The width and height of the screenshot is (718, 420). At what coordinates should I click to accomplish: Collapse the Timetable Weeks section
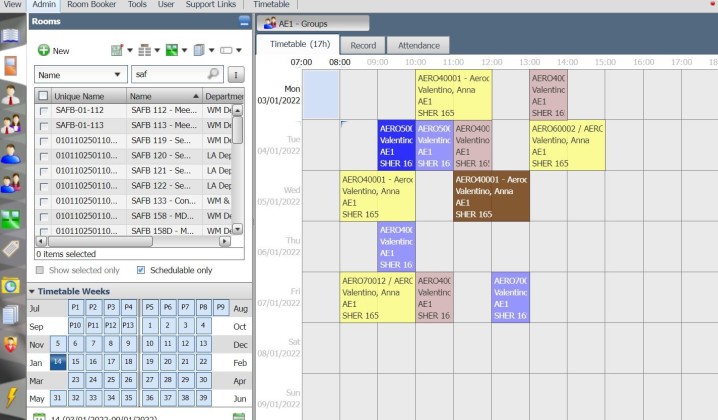coord(32,290)
